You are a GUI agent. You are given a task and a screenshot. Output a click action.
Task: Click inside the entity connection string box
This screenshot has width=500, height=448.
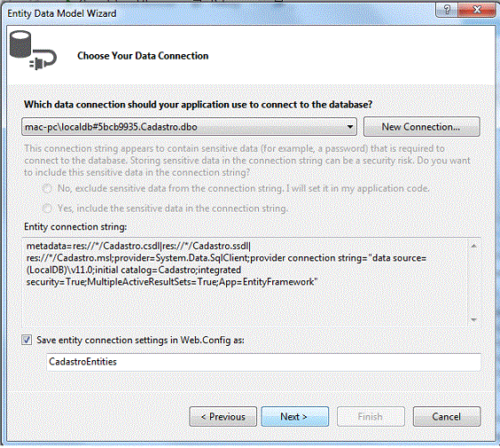pos(245,282)
